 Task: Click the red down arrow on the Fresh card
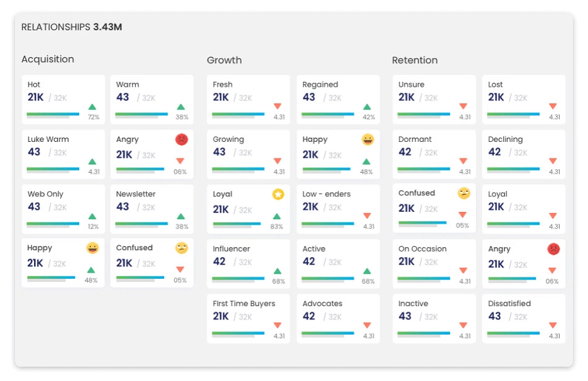point(278,107)
